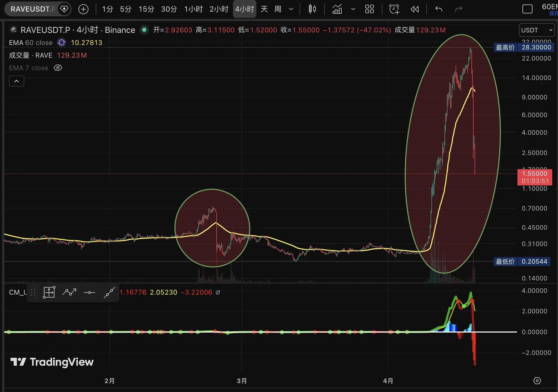Open the USDT currency dropdown
Viewport: 558px width, 392px height.
[x=536, y=30]
